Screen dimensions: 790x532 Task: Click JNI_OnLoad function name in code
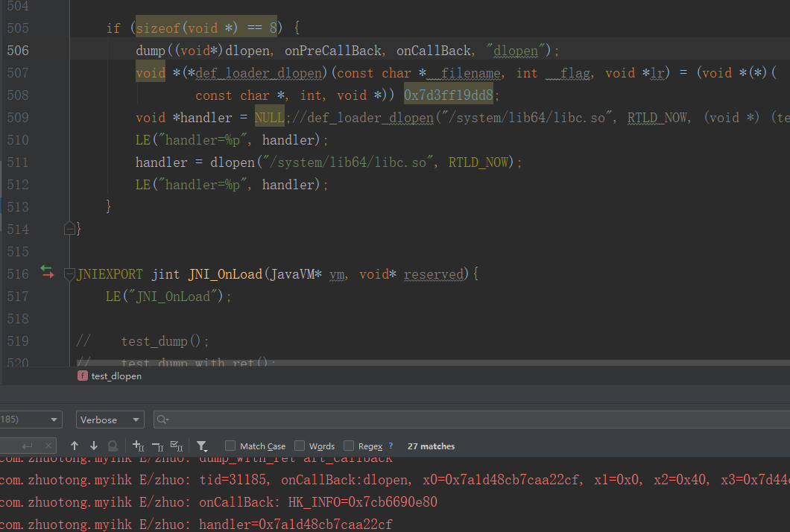225,274
